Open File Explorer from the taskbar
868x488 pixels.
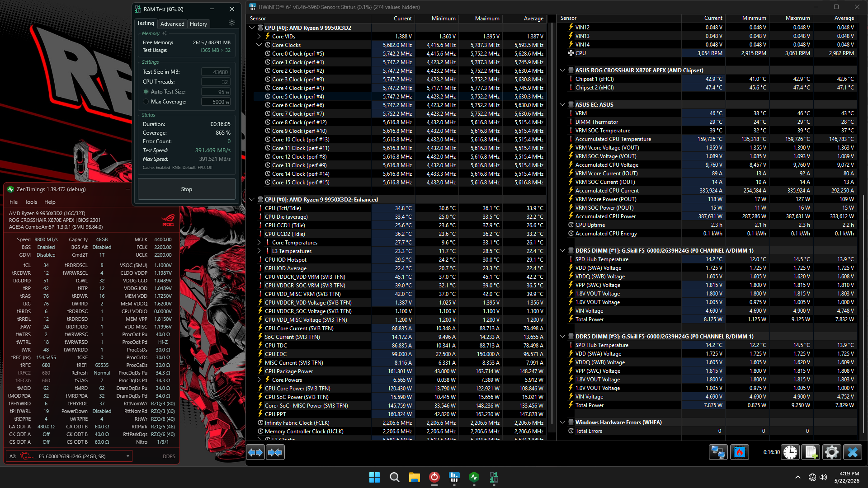point(414,477)
